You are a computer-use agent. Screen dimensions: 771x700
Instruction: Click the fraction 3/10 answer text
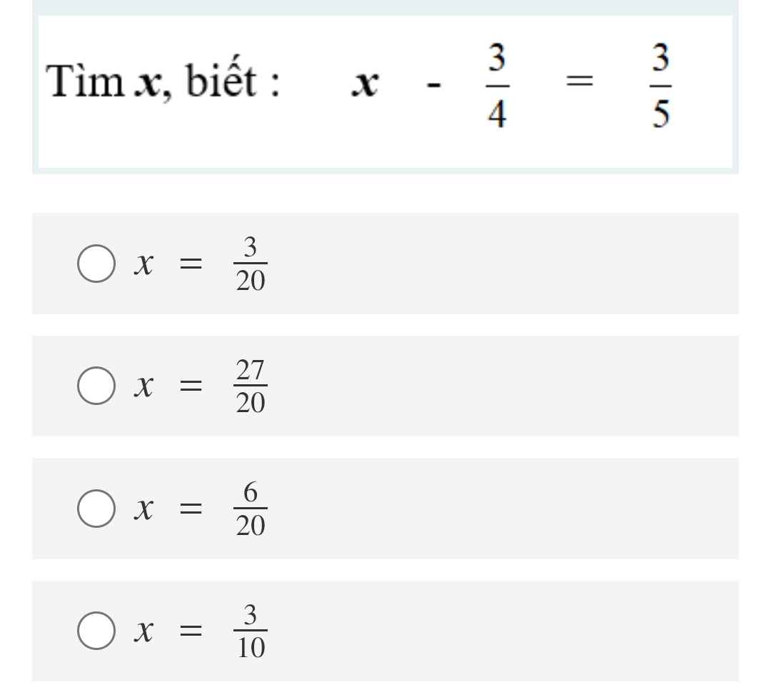click(250, 631)
